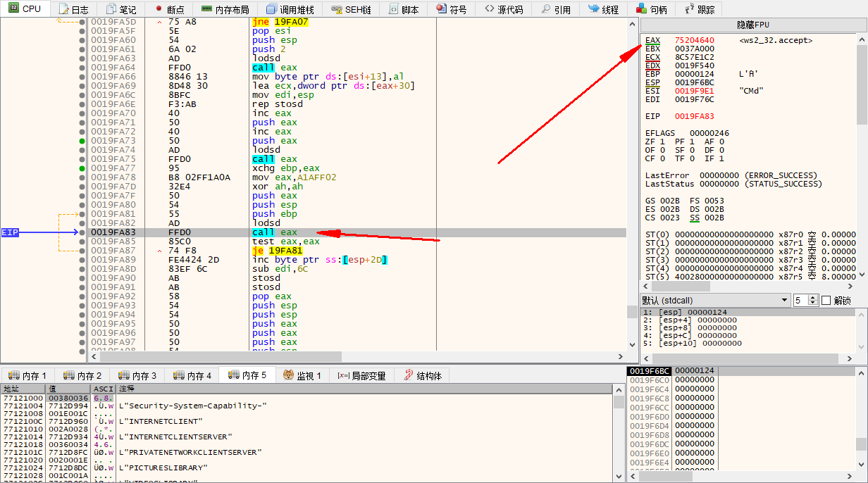Screen dimensions: 868x483
Task: Click the EFLAGS value 00000246
Action: tap(709, 133)
